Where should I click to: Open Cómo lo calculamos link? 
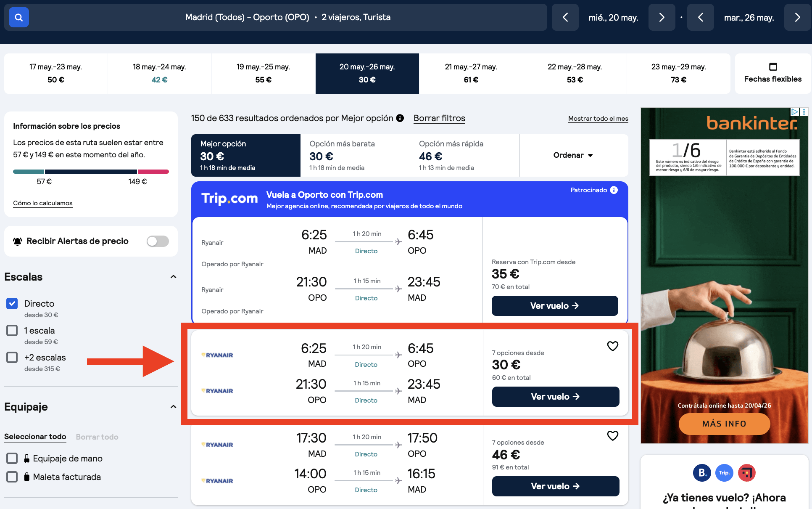tap(43, 203)
